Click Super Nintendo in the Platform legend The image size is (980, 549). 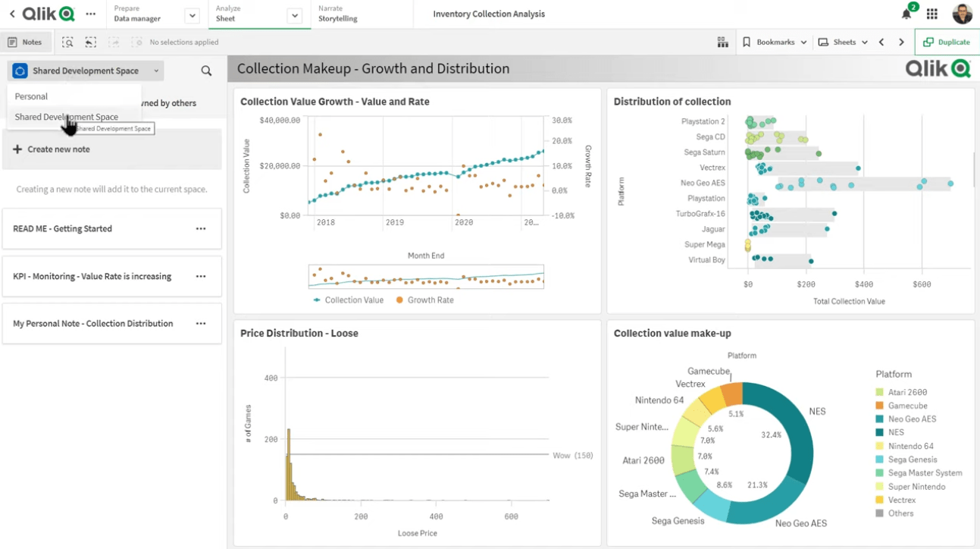(x=917, y=487)
